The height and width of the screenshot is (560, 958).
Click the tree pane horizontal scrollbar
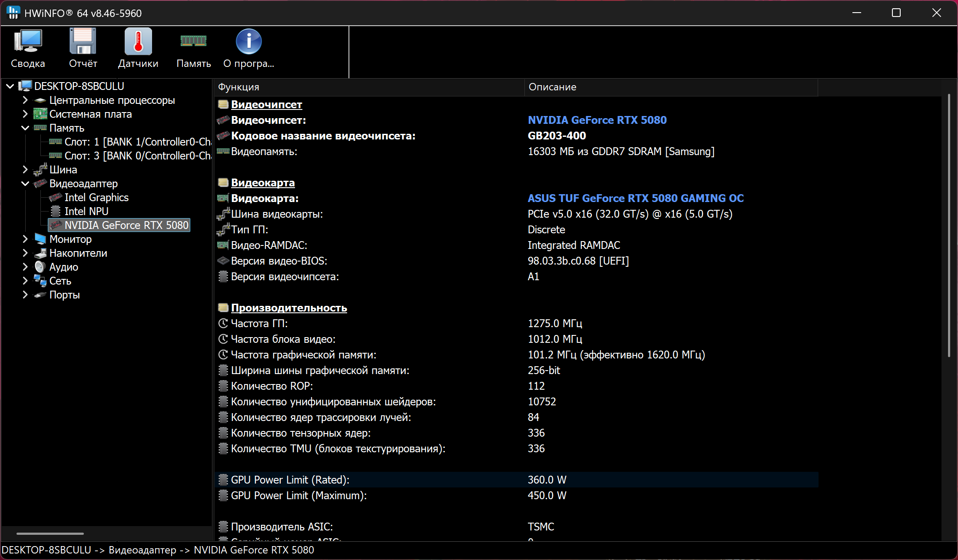pos(50,533)
